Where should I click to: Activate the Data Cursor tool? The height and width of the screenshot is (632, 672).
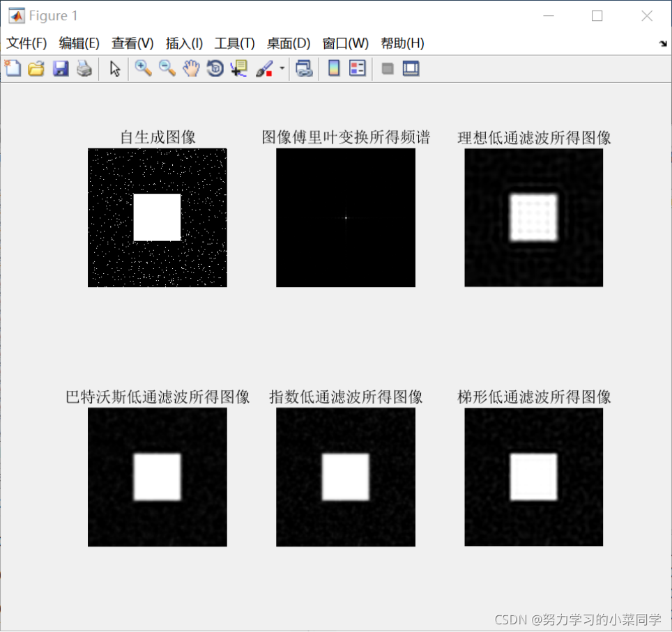238,68
